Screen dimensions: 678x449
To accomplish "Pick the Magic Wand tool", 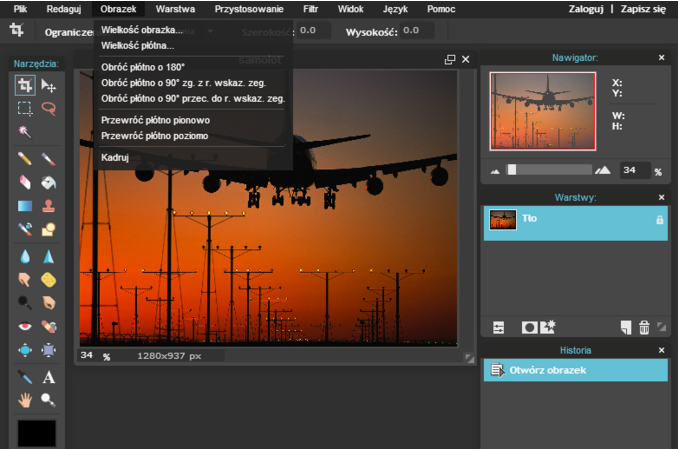I will pyautogui.click(x=25, y=131).
